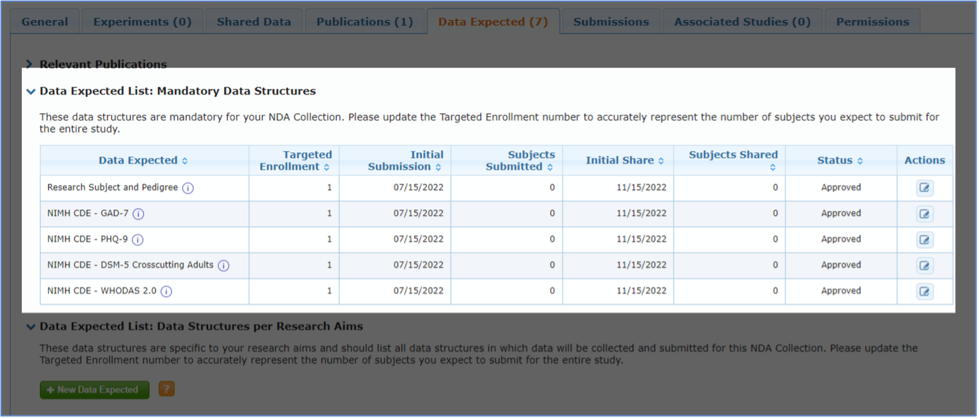Edit the DSM-5 Crosscutting Adults entry
980x419 pixels.
coord(924,265)
